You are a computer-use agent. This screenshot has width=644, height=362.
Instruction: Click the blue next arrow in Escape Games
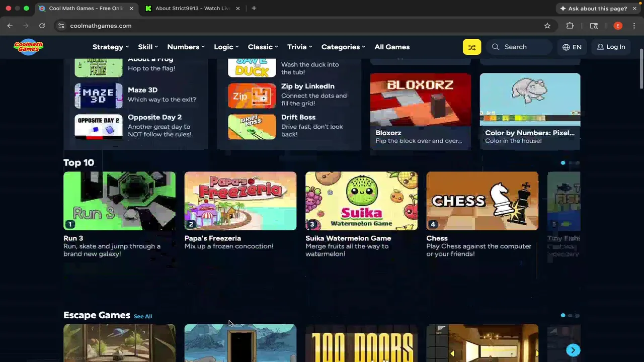tap(573, 350)
